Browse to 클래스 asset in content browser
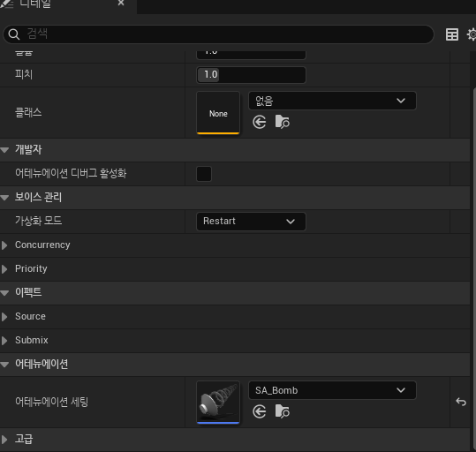 (x=283, y=122)
